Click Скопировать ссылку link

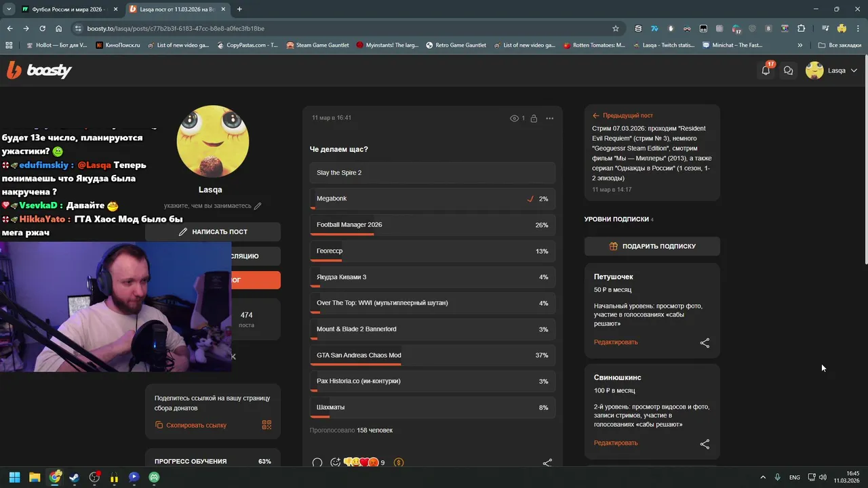tap(191, 426)
